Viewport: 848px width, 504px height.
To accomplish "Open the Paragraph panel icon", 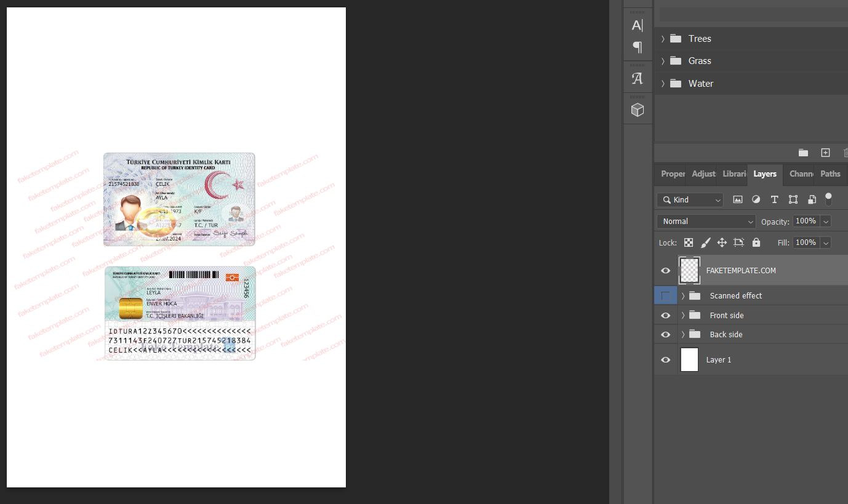I will point(638,47).
